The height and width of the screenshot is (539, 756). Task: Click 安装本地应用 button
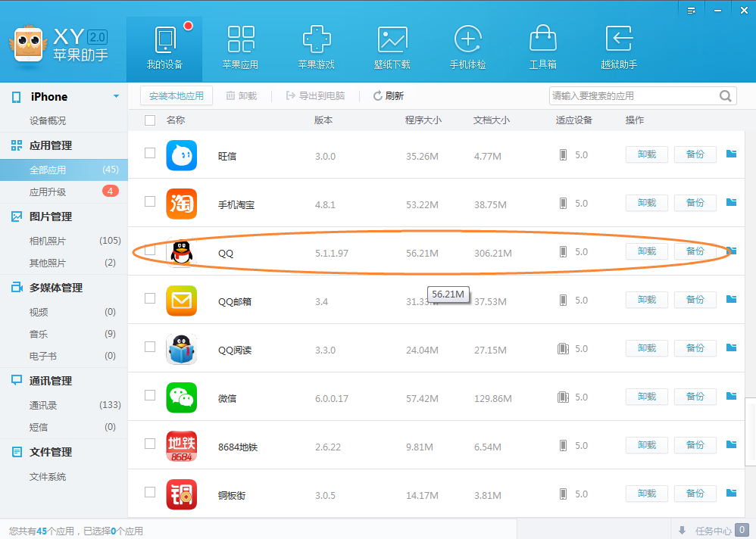177,96
